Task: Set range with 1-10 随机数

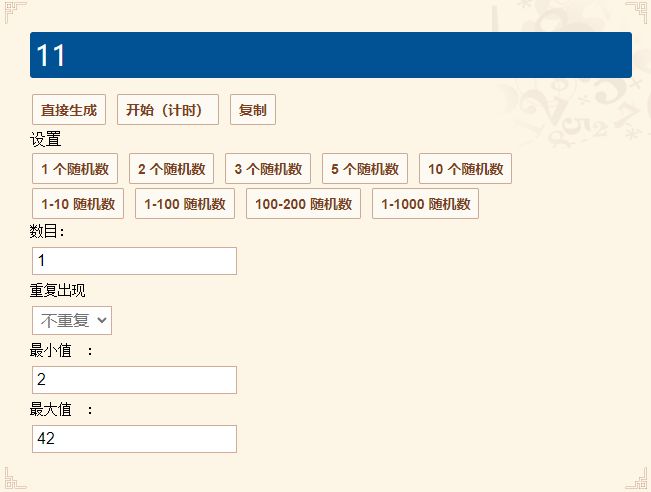Action: (78, 203)
